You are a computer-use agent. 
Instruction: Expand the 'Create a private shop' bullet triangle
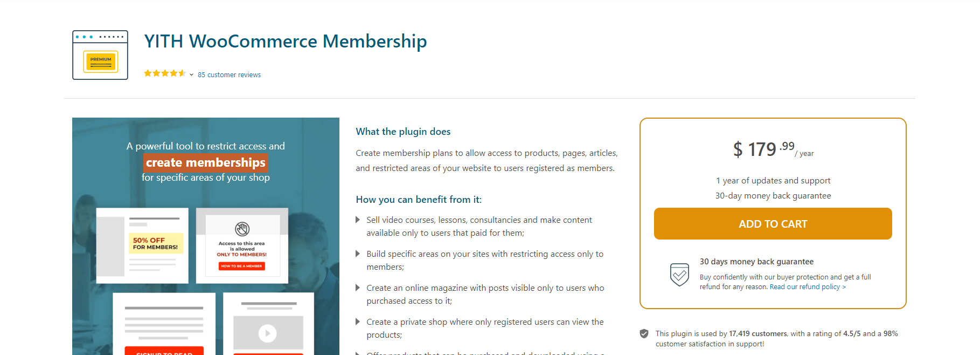(x=358, y=322)
